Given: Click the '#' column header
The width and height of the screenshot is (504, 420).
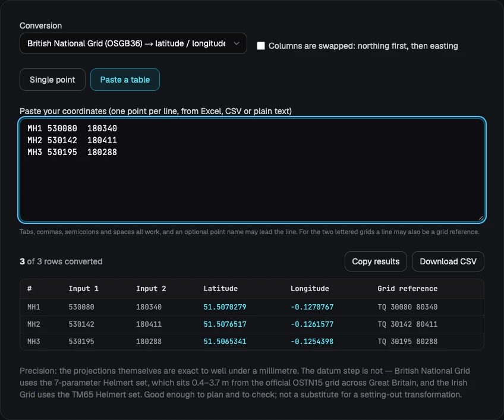Looking at the screenshot, I should [x=30, y=289].
